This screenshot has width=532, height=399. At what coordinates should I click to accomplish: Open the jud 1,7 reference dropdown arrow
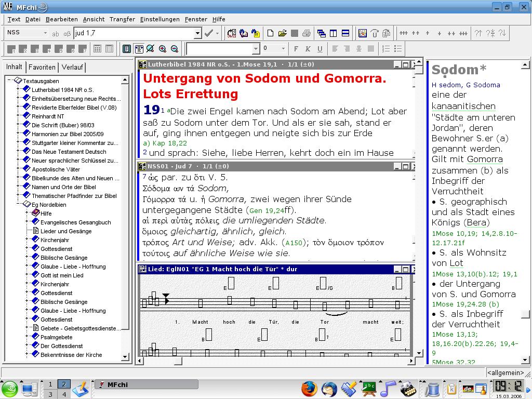(197, 33)
